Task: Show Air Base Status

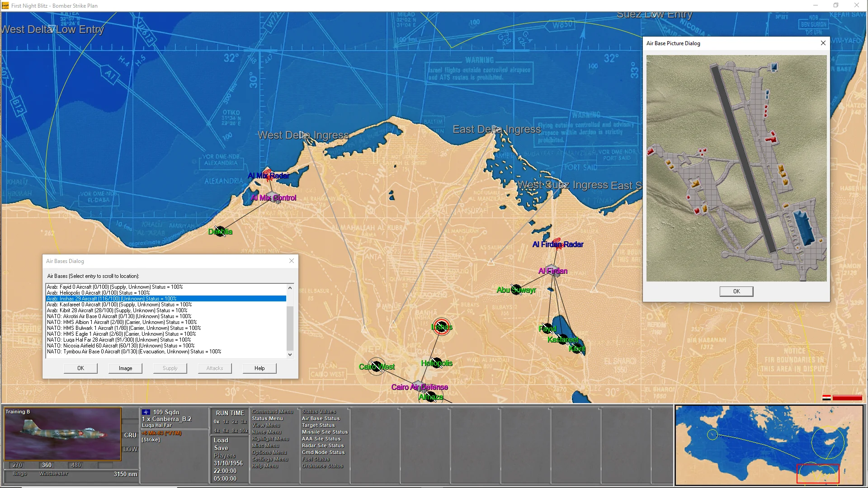Action: click(x=321, y=418)
